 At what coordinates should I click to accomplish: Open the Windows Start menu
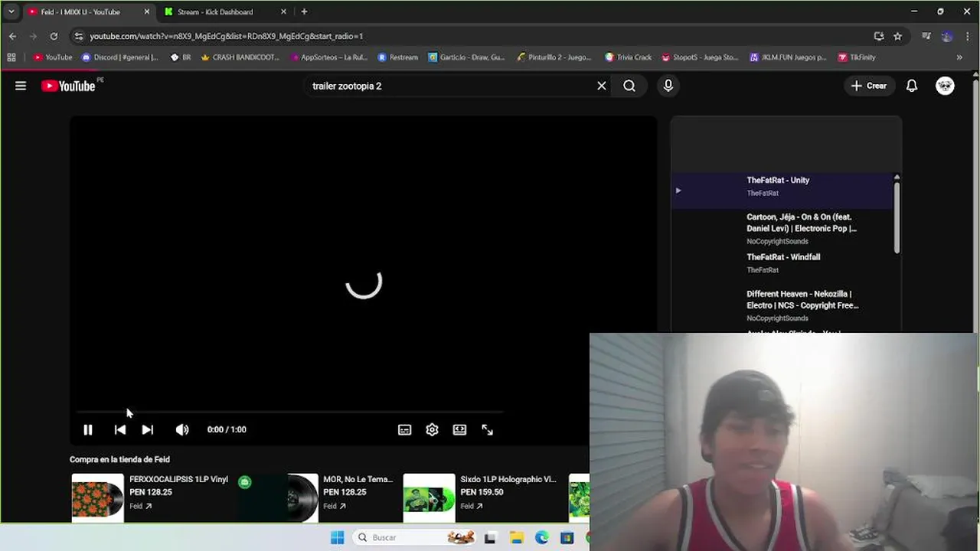337,538
